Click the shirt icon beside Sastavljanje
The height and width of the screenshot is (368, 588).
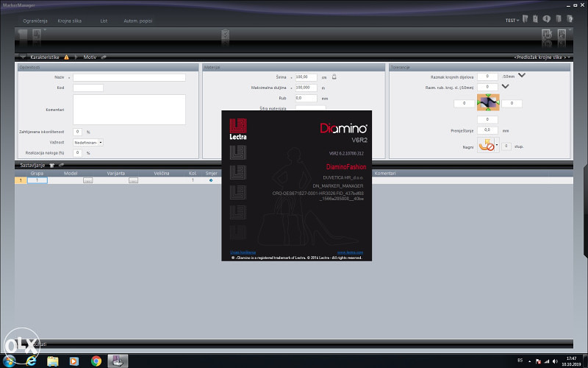click(51, 165)
